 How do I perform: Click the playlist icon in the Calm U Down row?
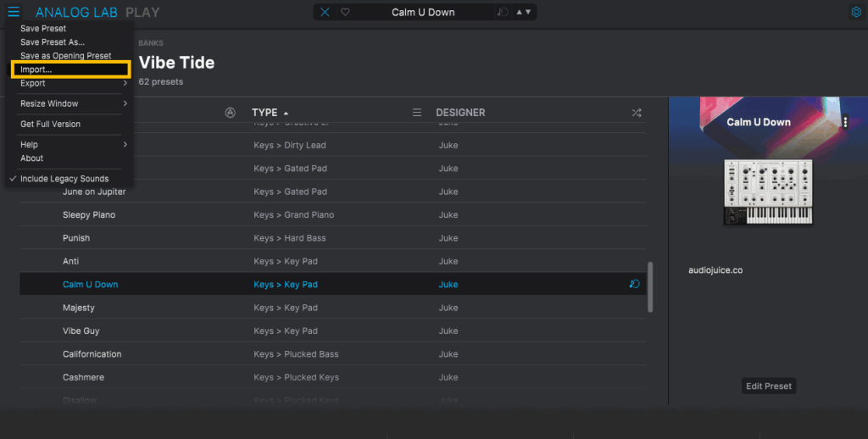634,284
